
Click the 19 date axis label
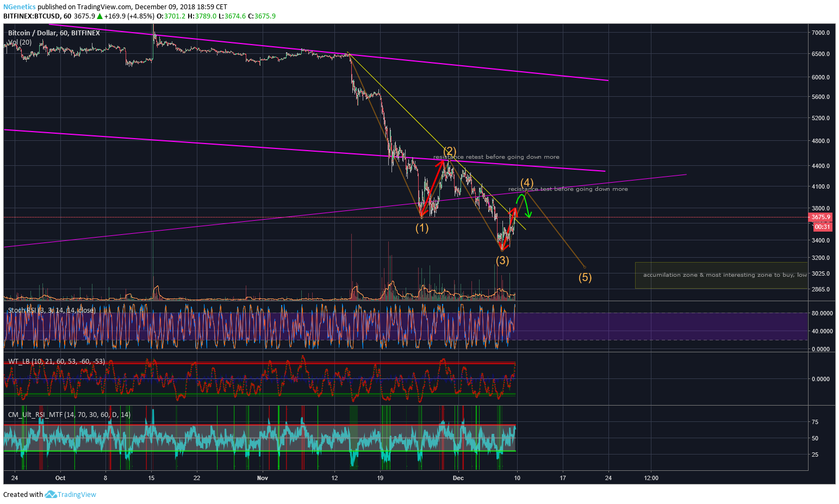380,478
